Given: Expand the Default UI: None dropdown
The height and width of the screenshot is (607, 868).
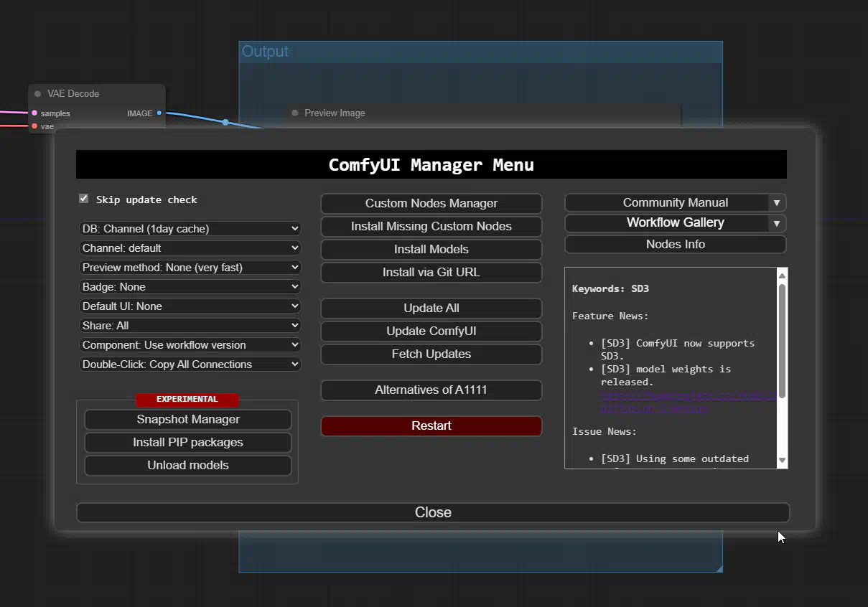Looking at the screenshot, I should click(x=190, y=306).
